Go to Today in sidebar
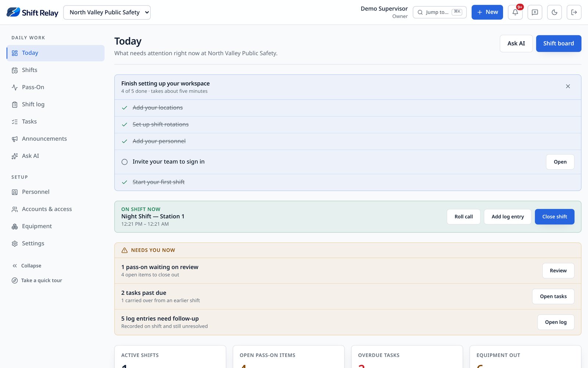588x368 pixels. click(x=55, y=53)
